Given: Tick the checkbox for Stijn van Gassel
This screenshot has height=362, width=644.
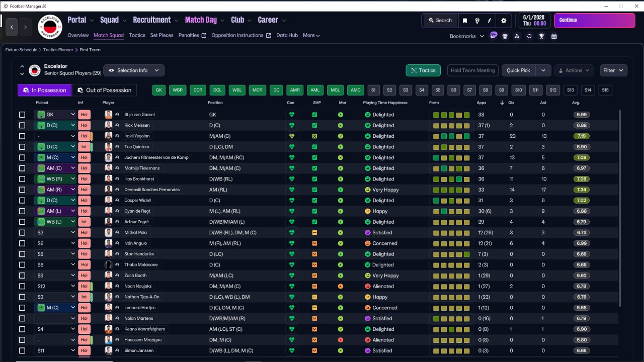Looking at the screenshot, I should (22, 115).
